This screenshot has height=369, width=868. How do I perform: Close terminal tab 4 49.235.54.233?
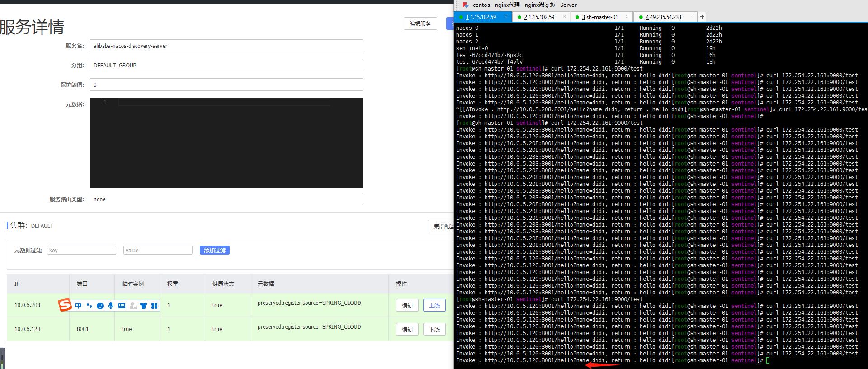692,17
